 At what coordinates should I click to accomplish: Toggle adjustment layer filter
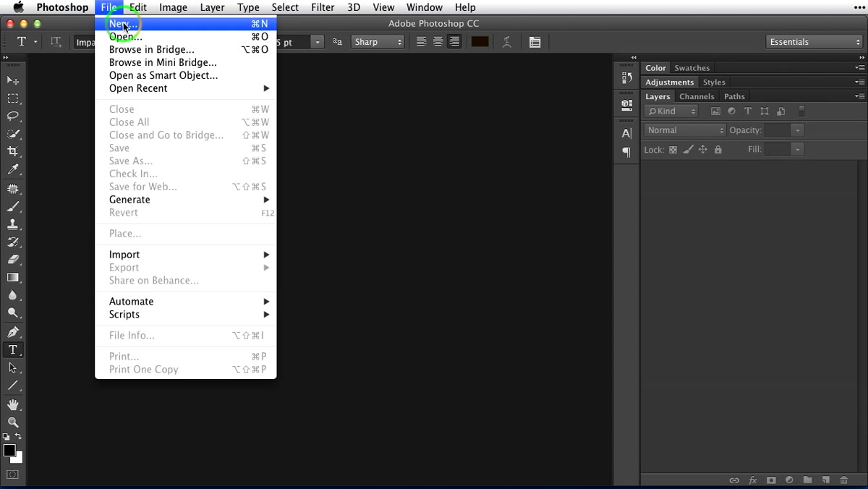tap(731, 111)
